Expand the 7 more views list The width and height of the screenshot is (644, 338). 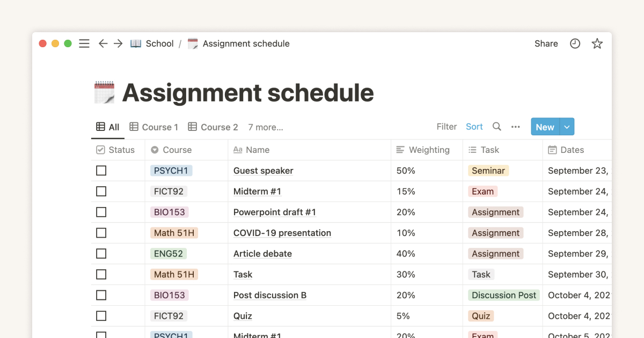pyautogui.click(x=265, y=127)
